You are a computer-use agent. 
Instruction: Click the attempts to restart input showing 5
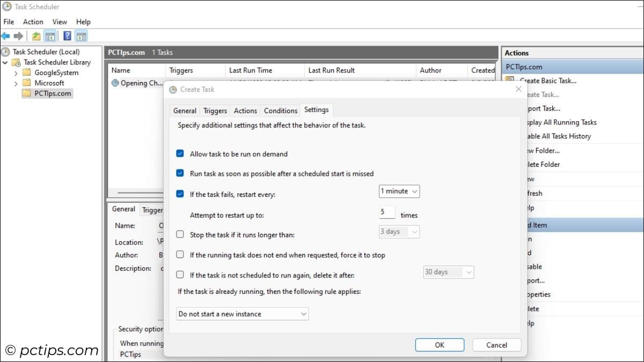coord(386,212)
